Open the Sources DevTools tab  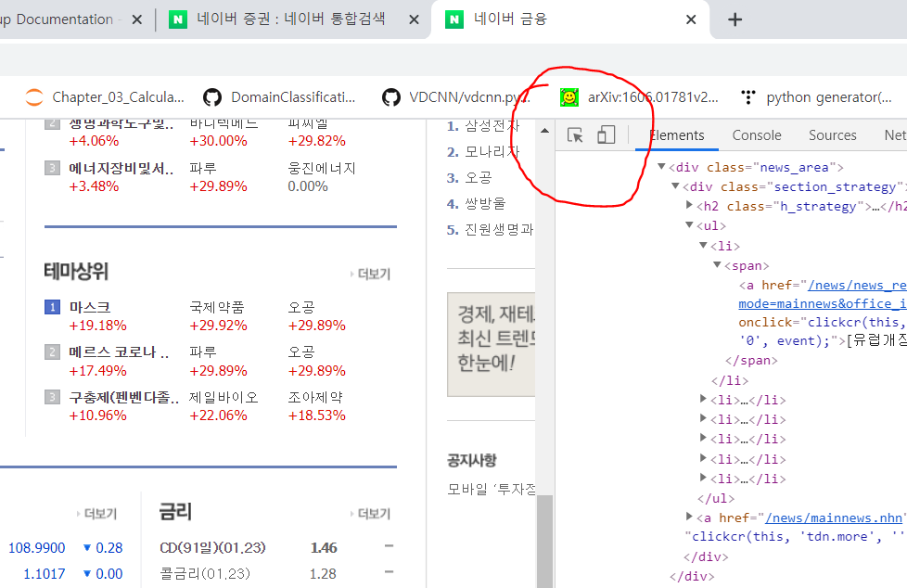[833, 135]
